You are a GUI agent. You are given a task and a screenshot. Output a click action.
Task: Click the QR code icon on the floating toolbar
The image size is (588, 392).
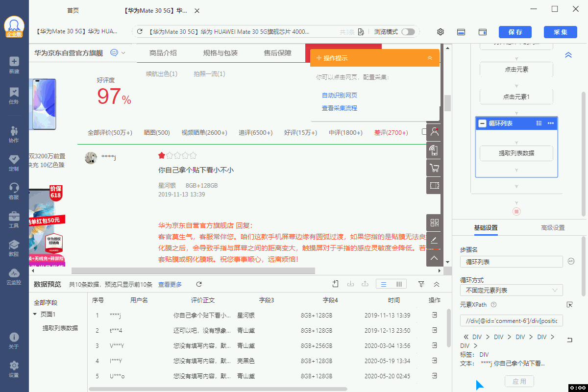click(434, 222)
